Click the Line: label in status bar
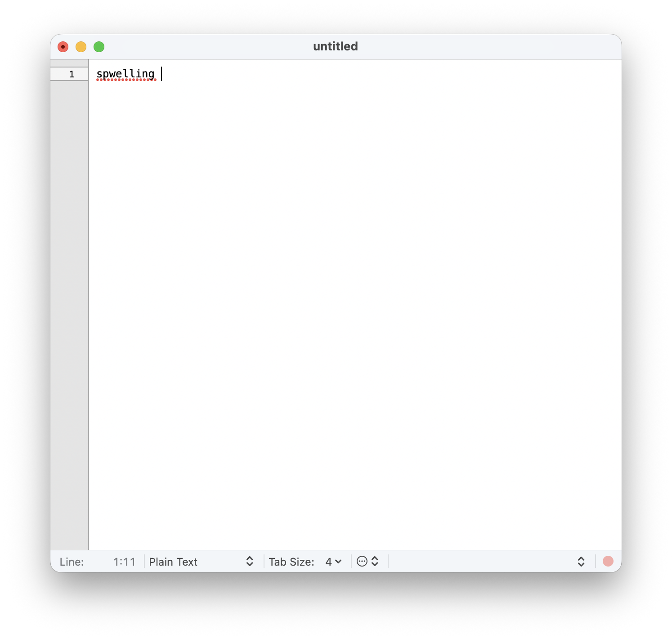The image size is (672, 639). point(72,562)
